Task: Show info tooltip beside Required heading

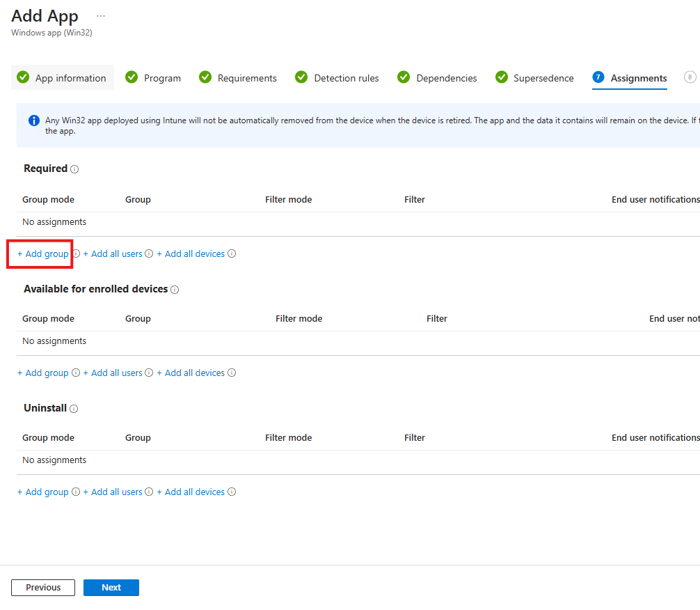Action: 74,169
